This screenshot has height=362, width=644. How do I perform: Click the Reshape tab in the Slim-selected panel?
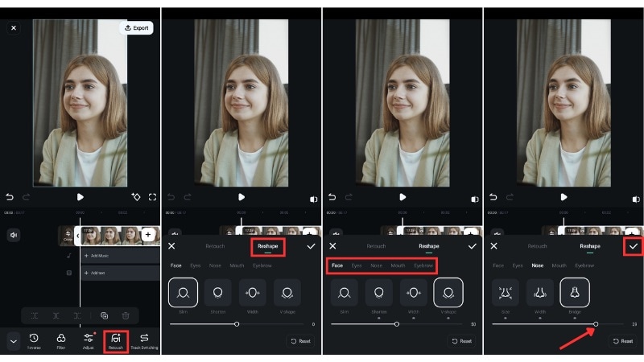(x=268, y=246)
